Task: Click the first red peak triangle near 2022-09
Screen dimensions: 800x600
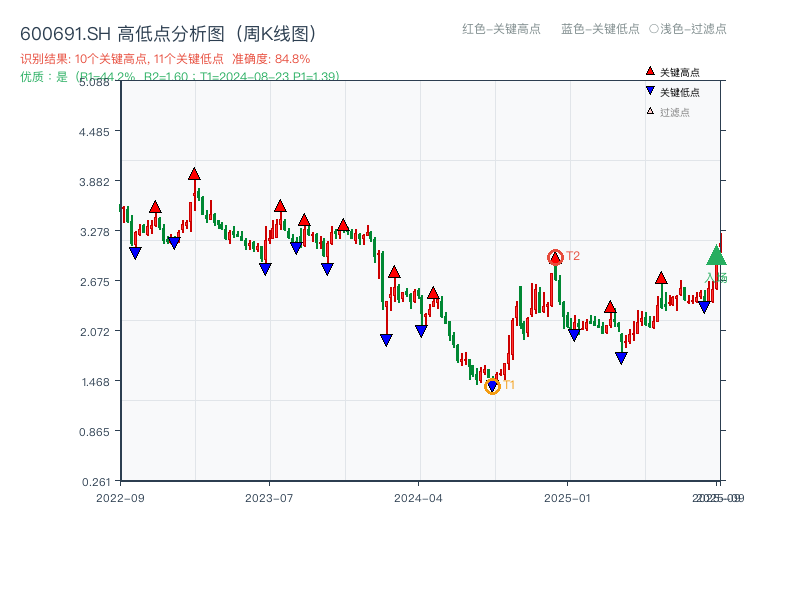Action: [155, 206]
